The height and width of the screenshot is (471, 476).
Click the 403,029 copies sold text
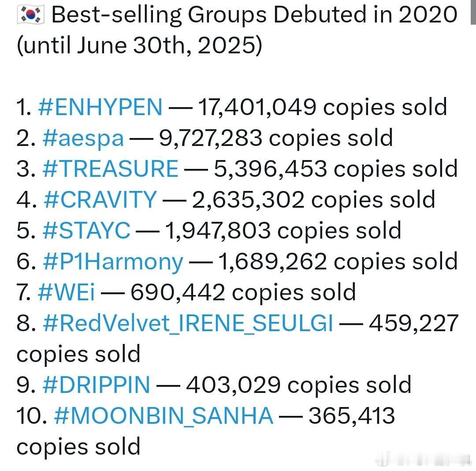[299, 385]
